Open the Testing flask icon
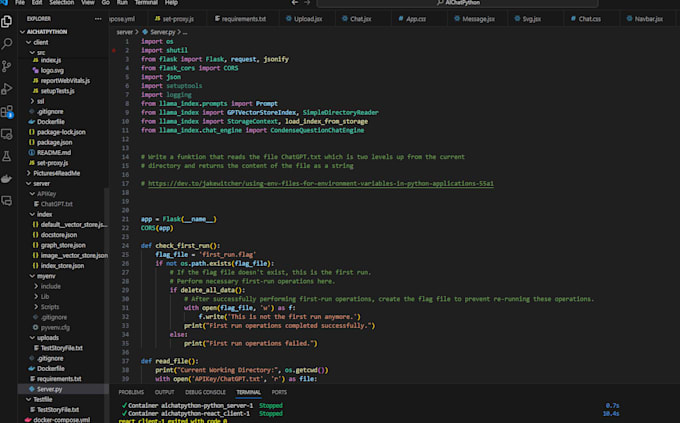The height and width of the screenshot is (423, 680). [7, 156]
